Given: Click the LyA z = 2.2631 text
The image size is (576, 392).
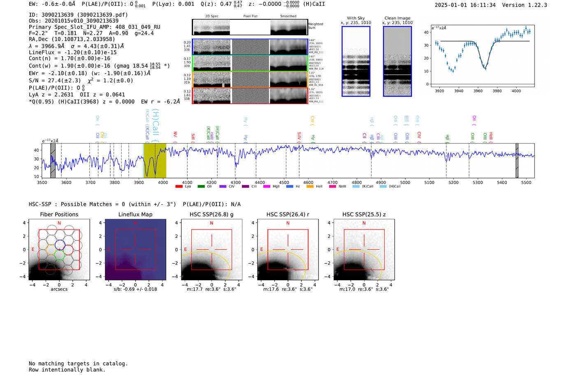Looking at the screenshot, I should coord(51,95).
